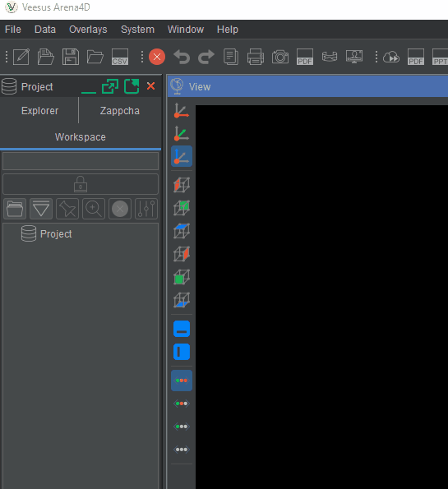Click the new project pencil icon
The image size is (448, 489).
(x=21, y=57)
